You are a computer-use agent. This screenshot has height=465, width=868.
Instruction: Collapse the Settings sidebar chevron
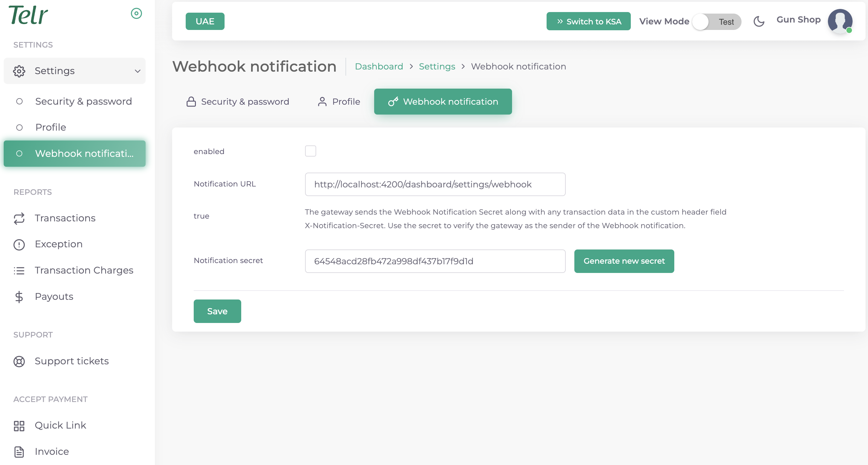point(138,71)
